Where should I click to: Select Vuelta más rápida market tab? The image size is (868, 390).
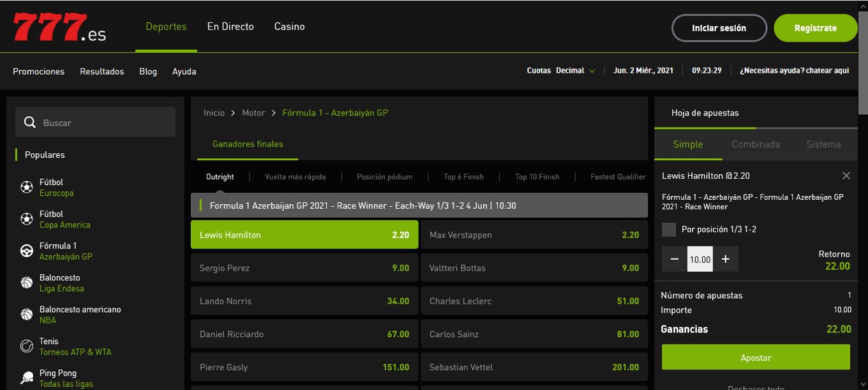click(296, 177)
